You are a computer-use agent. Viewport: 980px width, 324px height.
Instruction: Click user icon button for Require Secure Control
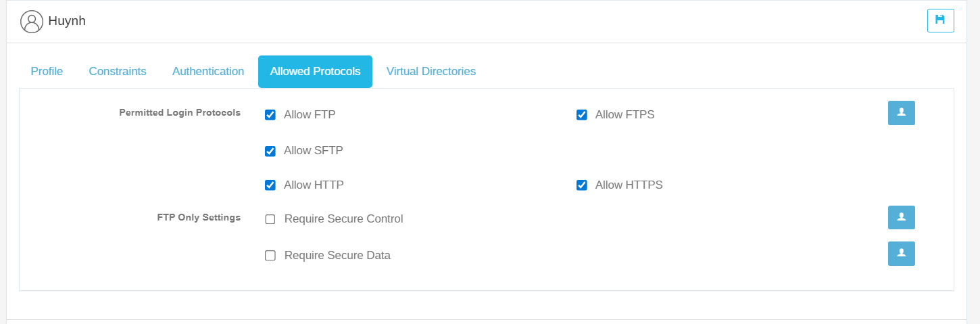click(x=901, y=217)
